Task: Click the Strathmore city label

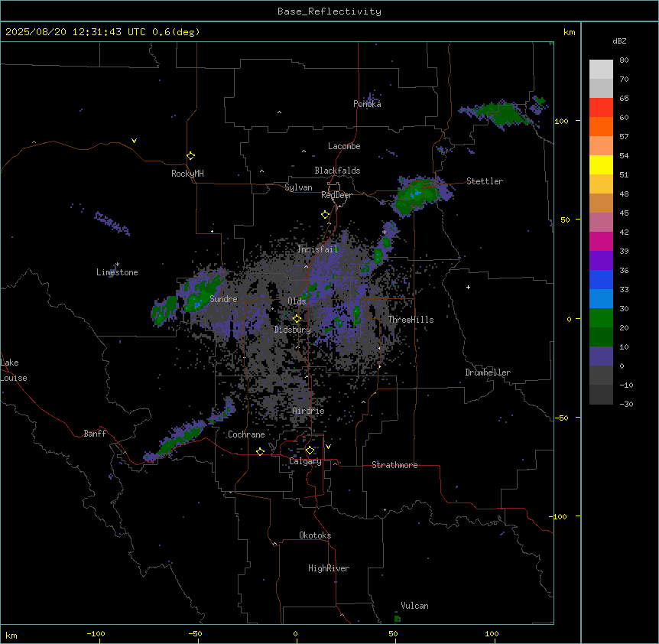Action: click(394, 465)
